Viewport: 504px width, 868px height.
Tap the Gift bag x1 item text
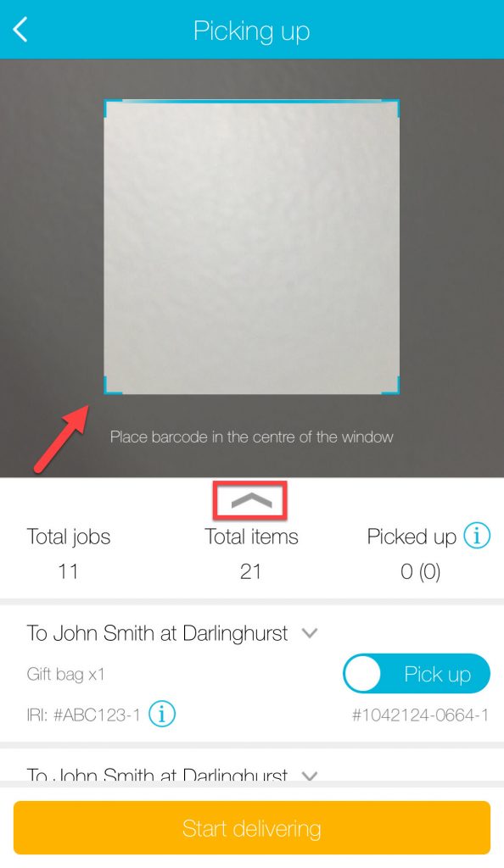pyautogui.click(x=65, y=674)
